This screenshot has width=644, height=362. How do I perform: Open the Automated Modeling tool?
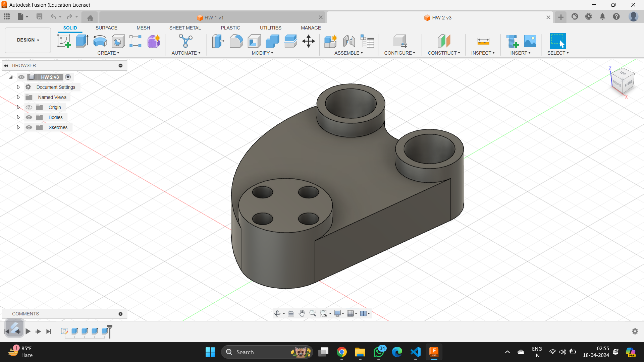pos(185,41)
